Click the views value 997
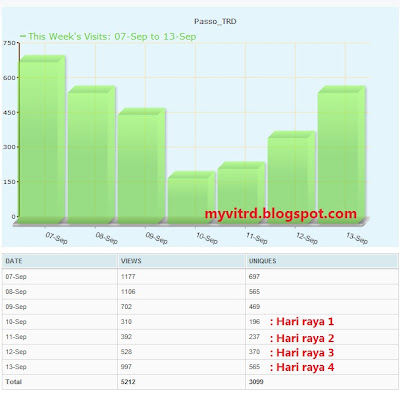This screenshot has width=400, height=398. [126, 367]
